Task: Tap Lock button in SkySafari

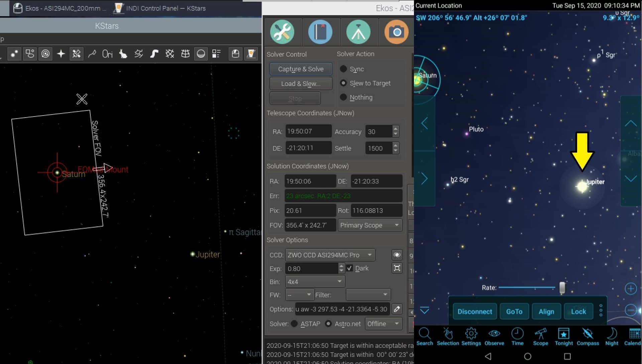Action: pos(578,312)
